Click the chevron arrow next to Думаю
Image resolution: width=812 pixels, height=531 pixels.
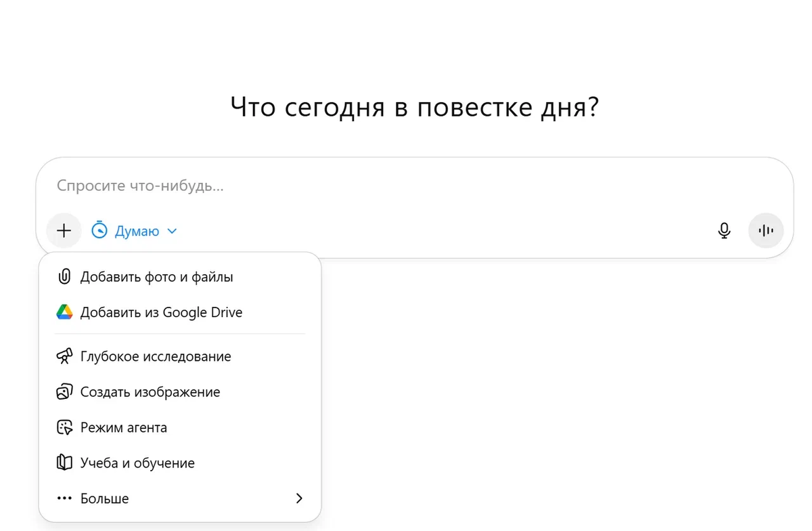click(x=172, y=232)
